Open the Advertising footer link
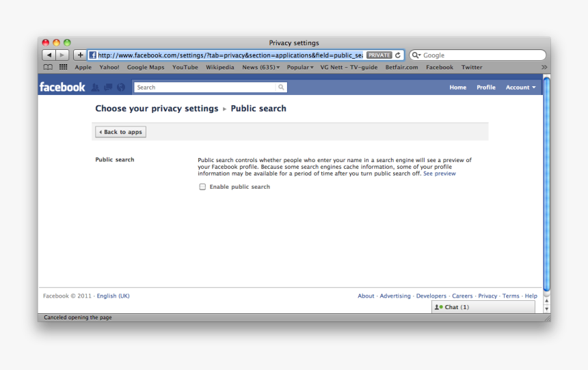 click(395, 295)
